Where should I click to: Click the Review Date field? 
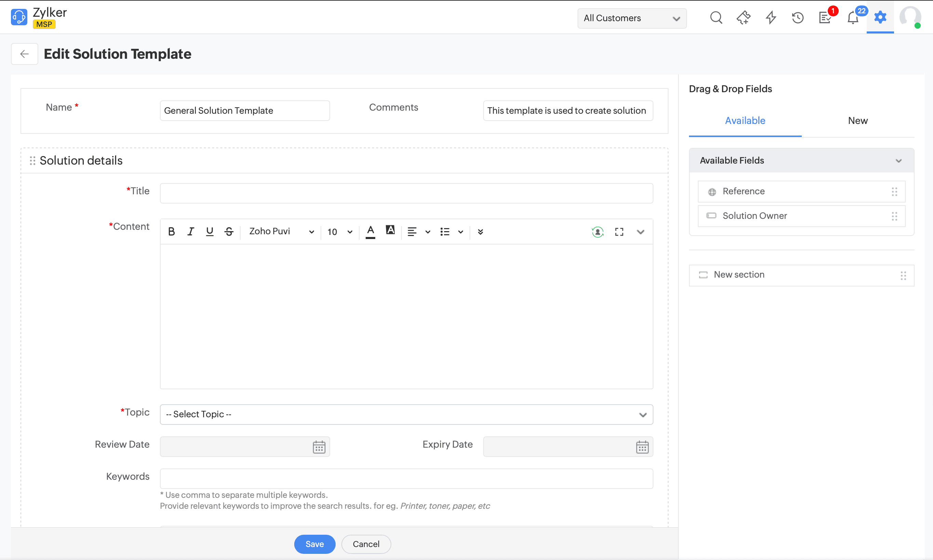pos(245,447)
